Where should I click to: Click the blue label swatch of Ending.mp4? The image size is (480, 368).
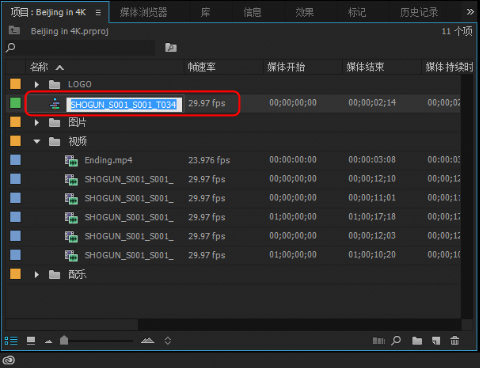pos(15,160)
